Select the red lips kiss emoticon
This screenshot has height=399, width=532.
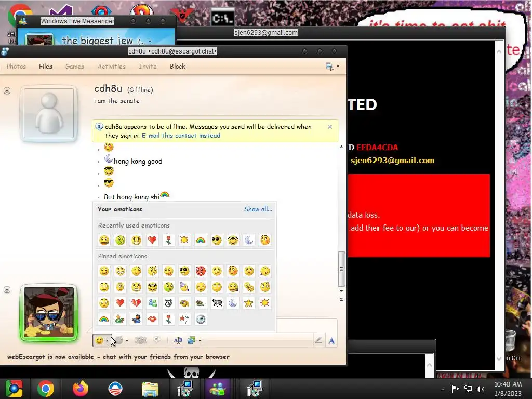click(x=152, y=320)
